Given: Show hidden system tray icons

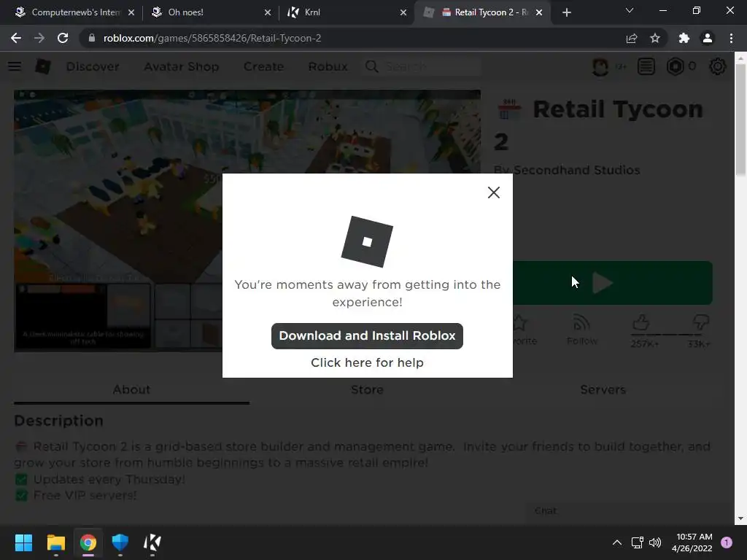Looking at the screenshot, I should [x=617, y=542].
